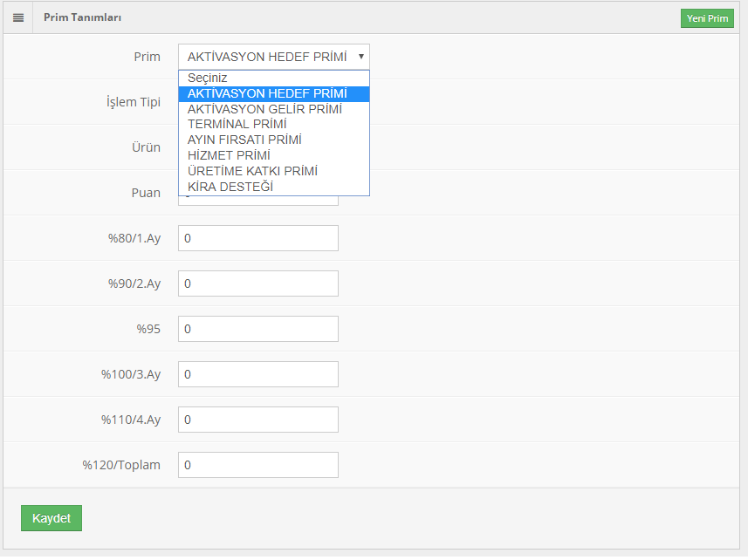Focus the %90/2.Ay input field
Image resolution: width=748 pixels, height=560 pixels.
258,283
